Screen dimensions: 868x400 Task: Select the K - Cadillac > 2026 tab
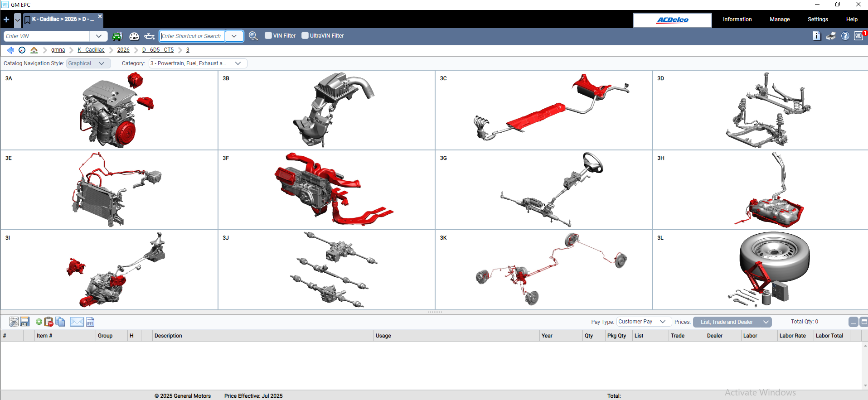63,19
